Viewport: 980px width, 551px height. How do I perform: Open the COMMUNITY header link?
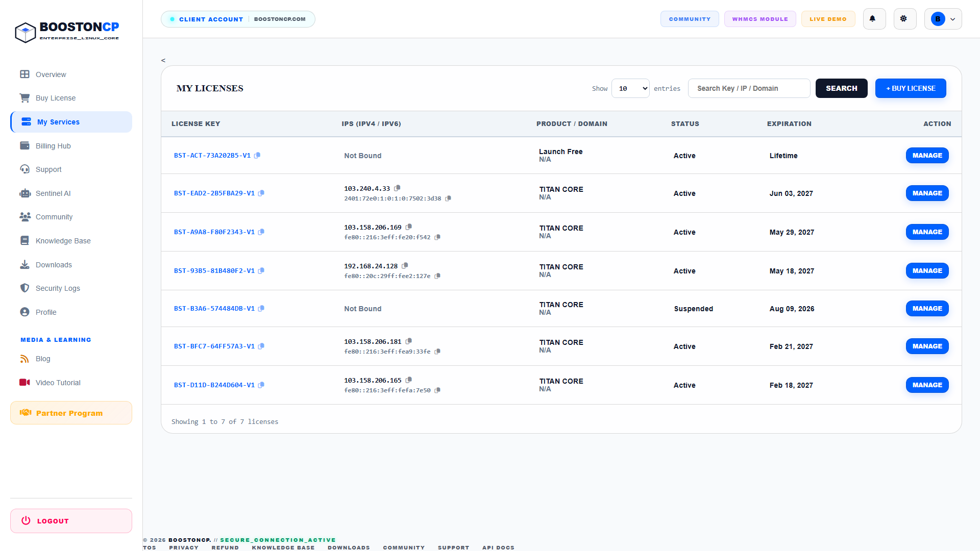click(x=690, y=19)
